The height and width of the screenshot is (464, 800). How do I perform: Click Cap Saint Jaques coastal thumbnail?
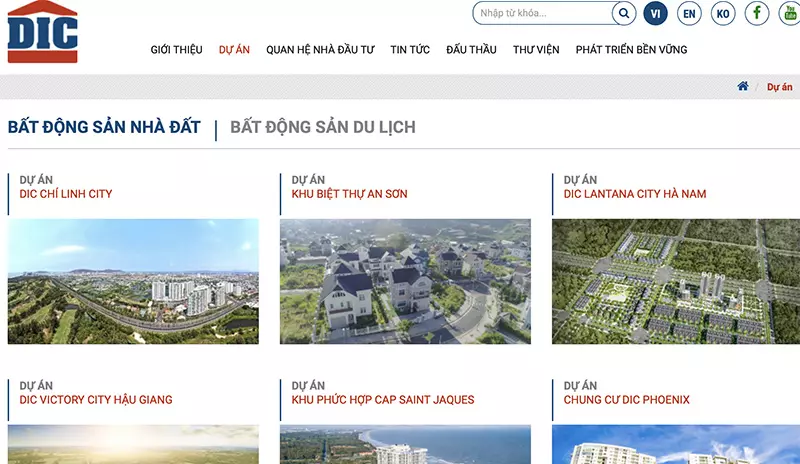coord(405,445)
